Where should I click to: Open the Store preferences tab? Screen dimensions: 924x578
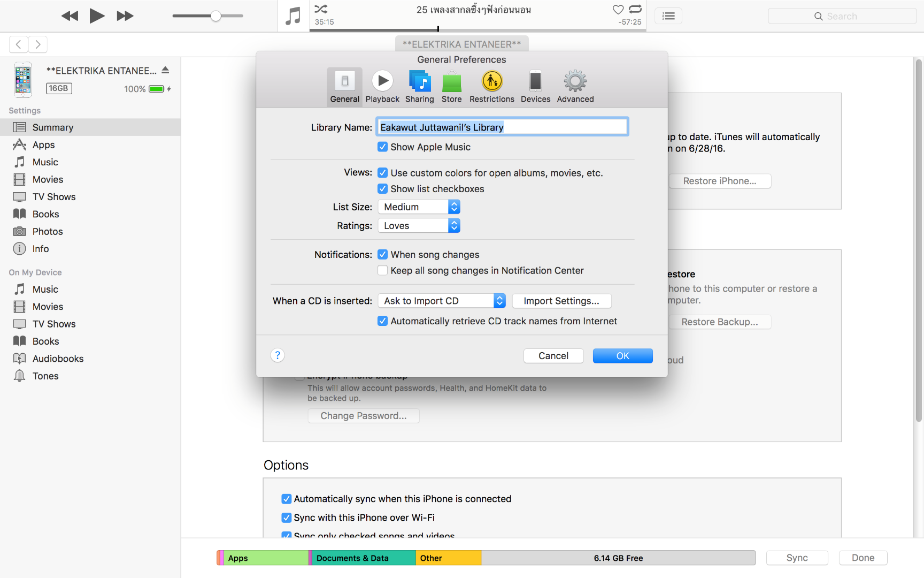point(452,87)
